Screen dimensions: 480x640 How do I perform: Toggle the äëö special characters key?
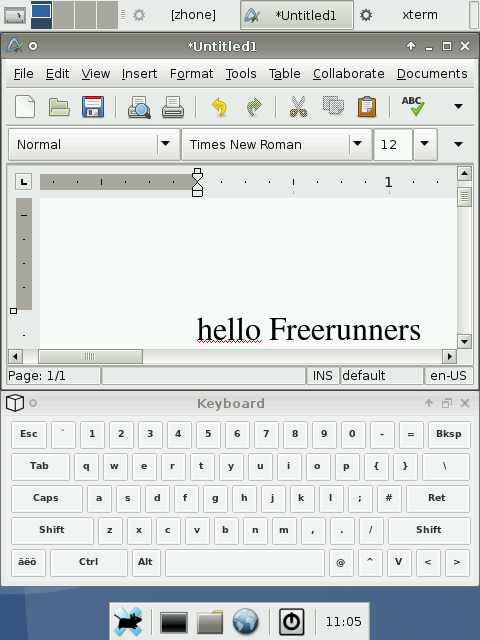(x=27, y=562)
